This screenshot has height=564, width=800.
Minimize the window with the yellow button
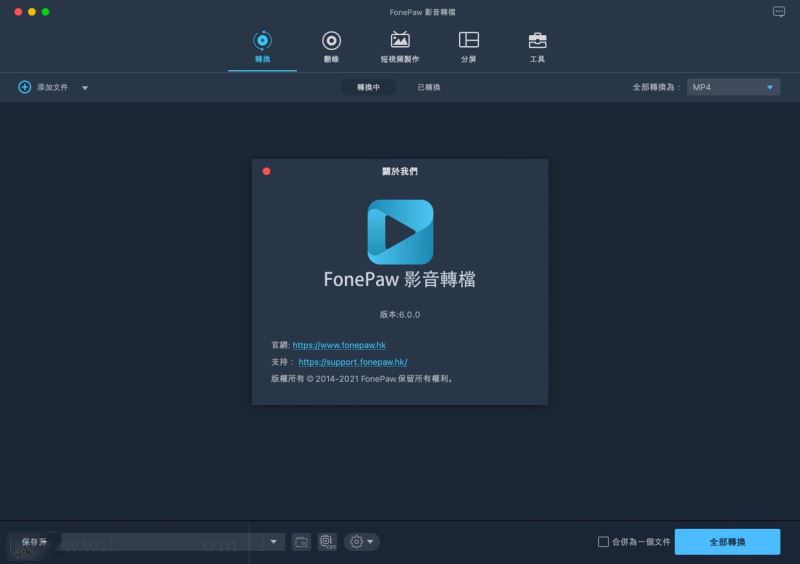[32, 12]
